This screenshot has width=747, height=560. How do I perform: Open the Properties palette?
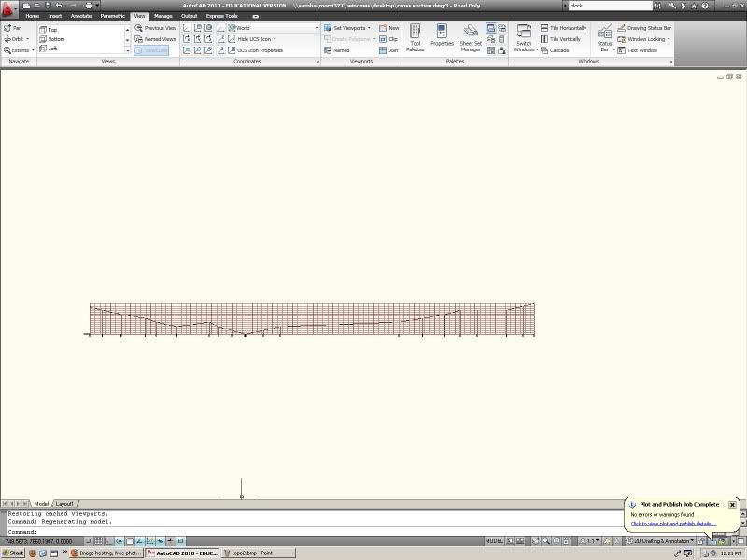(442, 35)
